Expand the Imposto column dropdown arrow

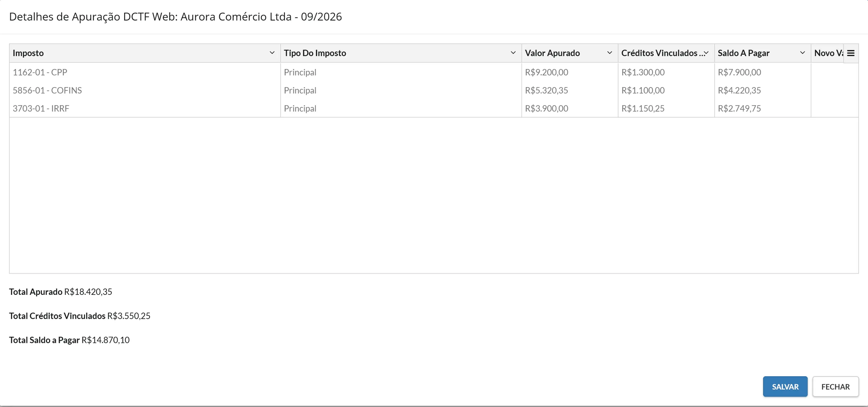point(272,53)
